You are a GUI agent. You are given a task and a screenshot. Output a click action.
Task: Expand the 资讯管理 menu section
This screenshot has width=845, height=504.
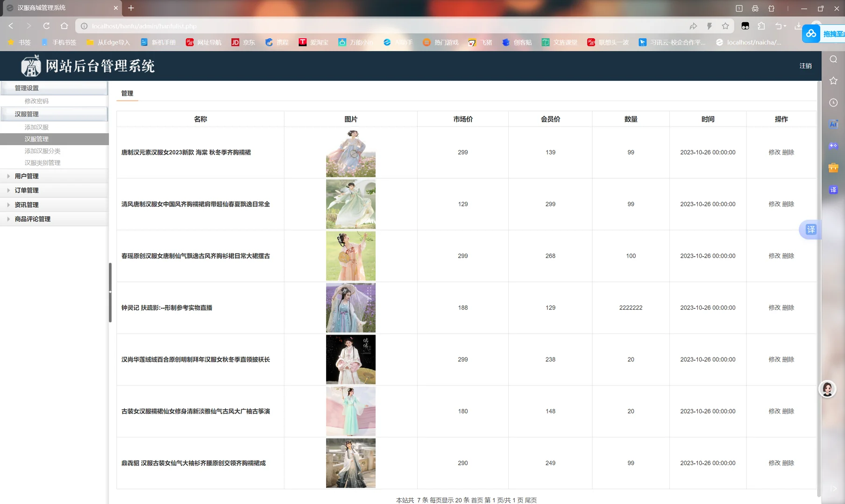pos(54,205)
